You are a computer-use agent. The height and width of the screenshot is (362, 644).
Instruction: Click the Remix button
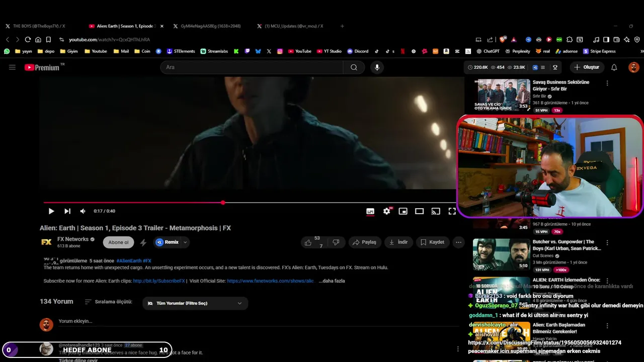(x=168, y=242)
